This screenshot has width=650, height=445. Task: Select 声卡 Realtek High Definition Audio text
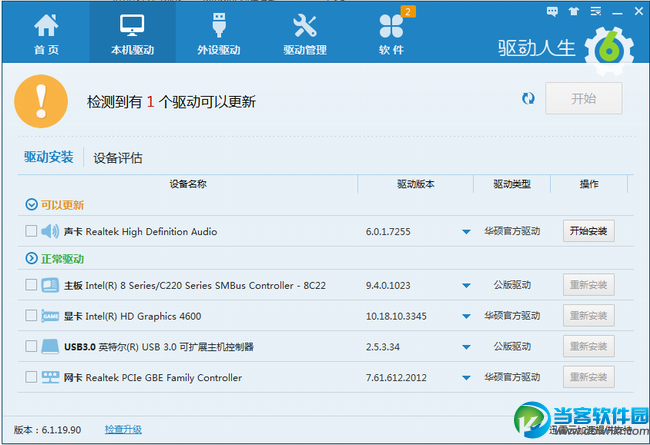141,231
